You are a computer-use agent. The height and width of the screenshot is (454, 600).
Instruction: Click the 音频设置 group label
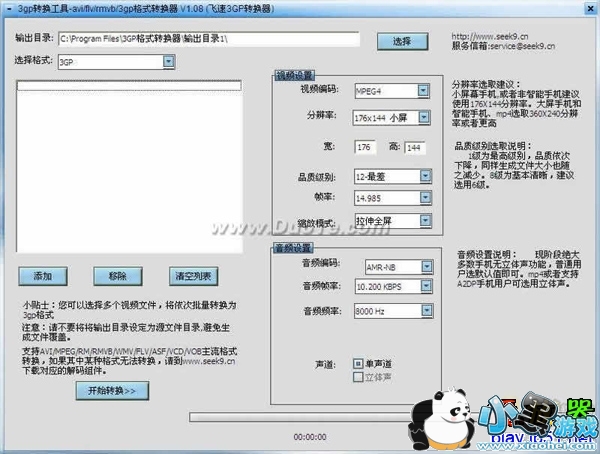click(293, 248)
